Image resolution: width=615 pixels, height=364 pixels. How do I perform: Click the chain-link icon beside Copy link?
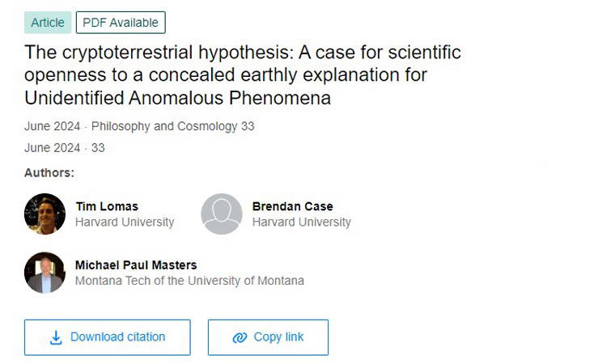[240, 338]
